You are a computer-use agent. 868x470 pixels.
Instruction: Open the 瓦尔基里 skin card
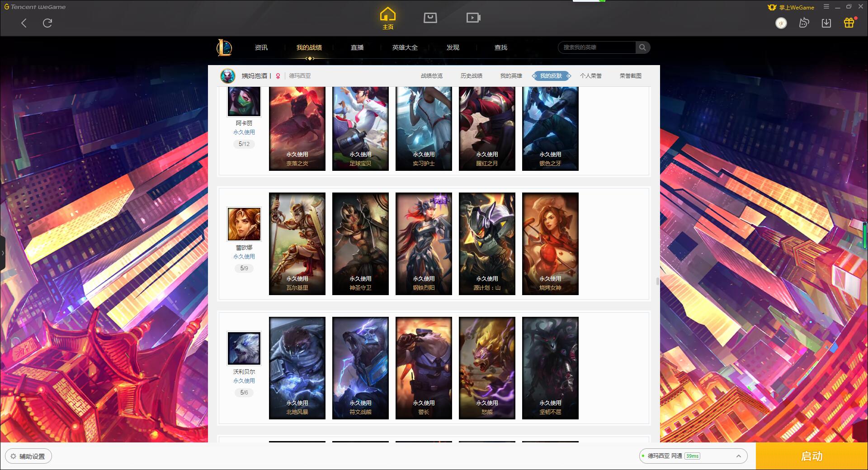tap(297, 244)
